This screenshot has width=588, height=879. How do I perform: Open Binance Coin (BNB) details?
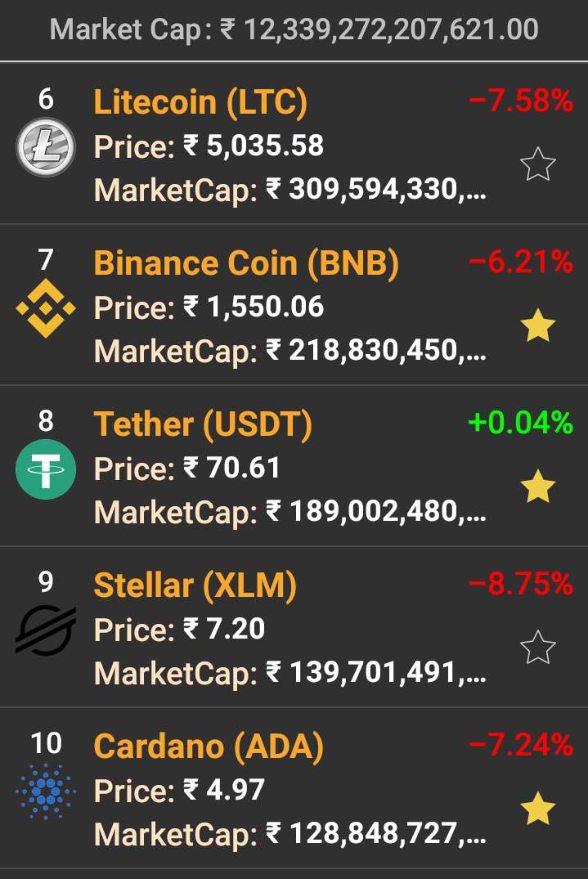(246, 263)
